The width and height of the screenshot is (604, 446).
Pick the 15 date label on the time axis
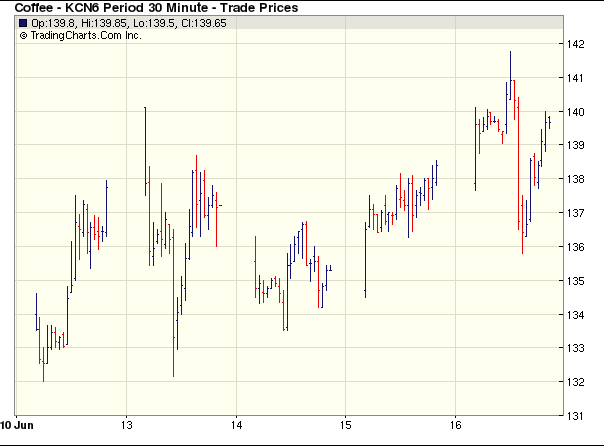(344, 423)
